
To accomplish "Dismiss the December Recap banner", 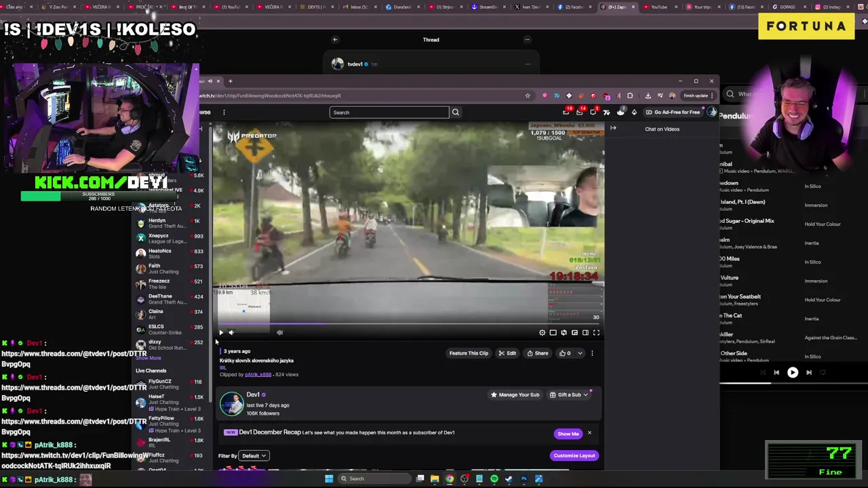I will tap(589, 433).
